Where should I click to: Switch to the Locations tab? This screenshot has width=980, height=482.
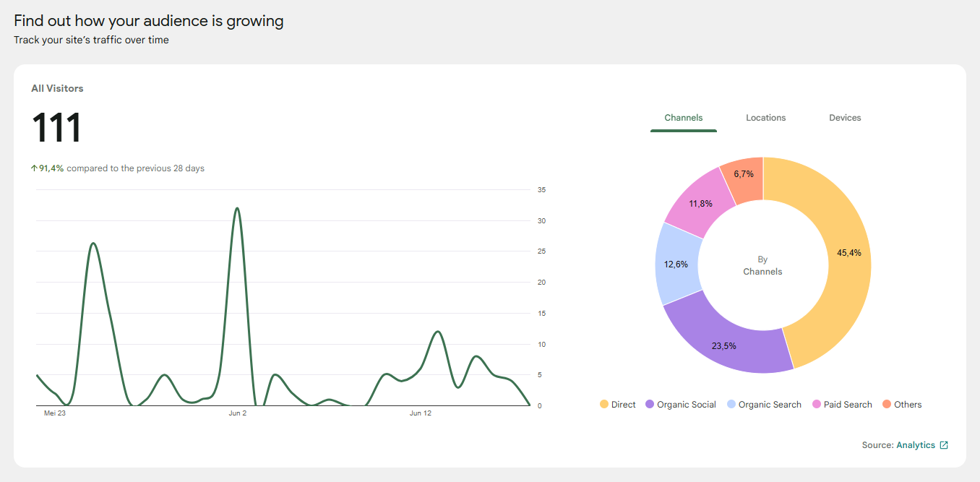[766, 118]
